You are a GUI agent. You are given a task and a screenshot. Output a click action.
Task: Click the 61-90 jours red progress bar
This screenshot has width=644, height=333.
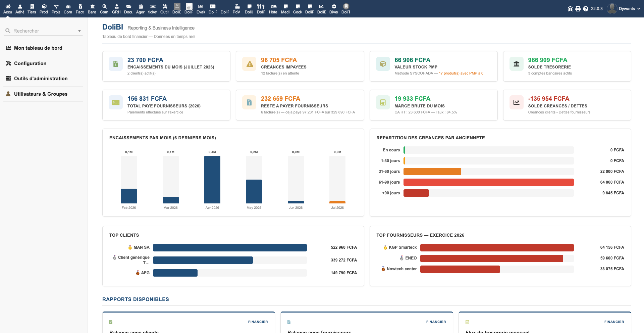(489, 182)
